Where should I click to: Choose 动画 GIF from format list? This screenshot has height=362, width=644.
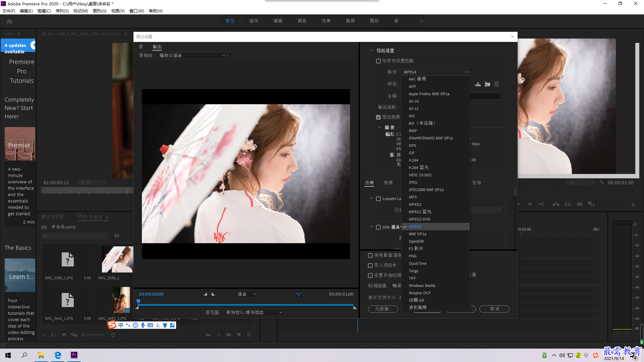[435, 300]
